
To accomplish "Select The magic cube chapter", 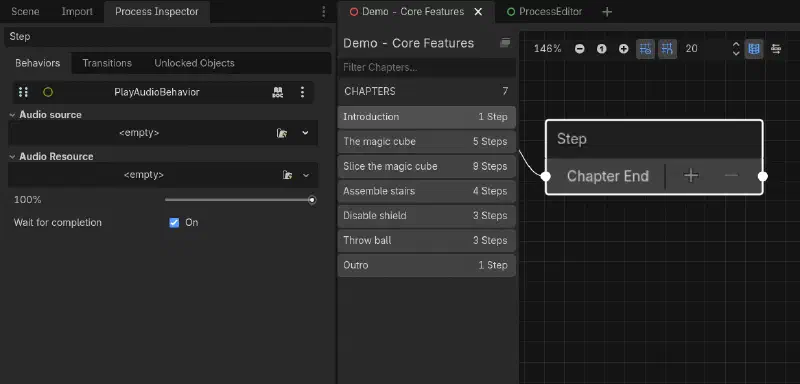I will click(427, 141).
